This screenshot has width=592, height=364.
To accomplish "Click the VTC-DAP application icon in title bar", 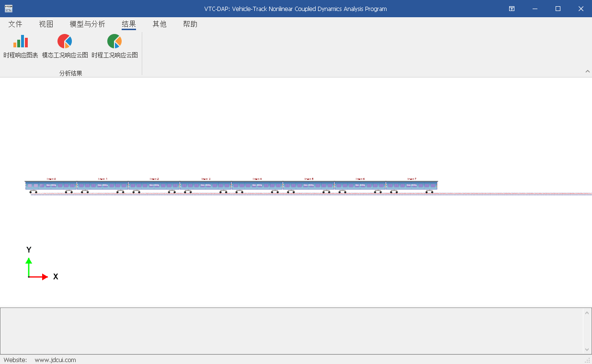I will 9,9.
